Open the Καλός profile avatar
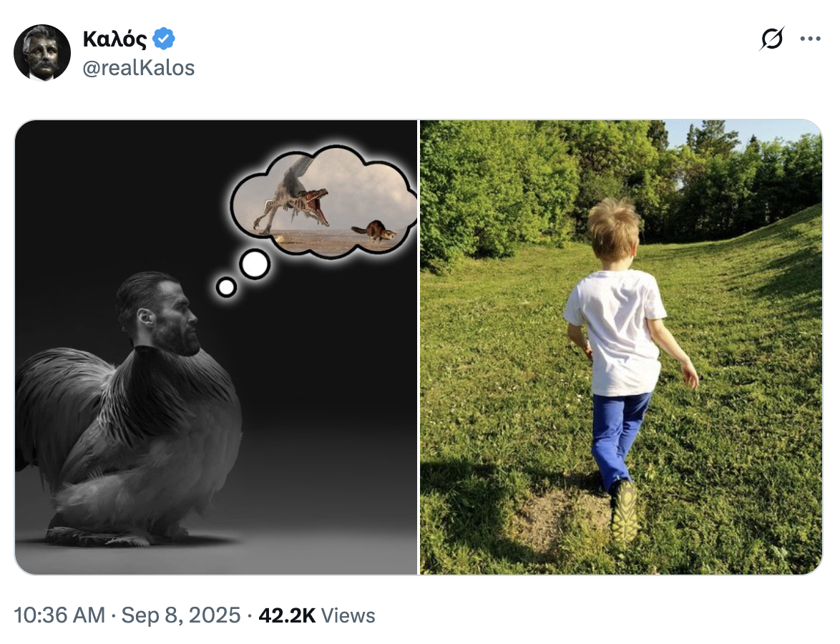840x644 pixels. [42, 52]
